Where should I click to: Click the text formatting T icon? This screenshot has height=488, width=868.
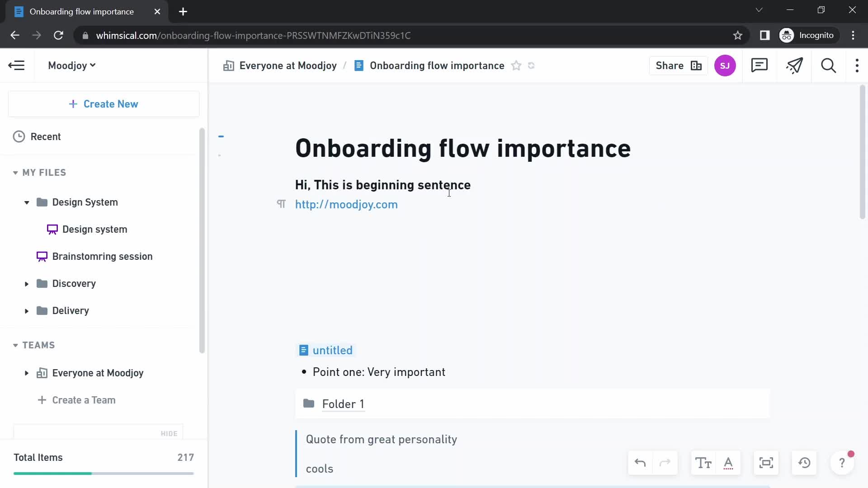click(x=703, y=464)
